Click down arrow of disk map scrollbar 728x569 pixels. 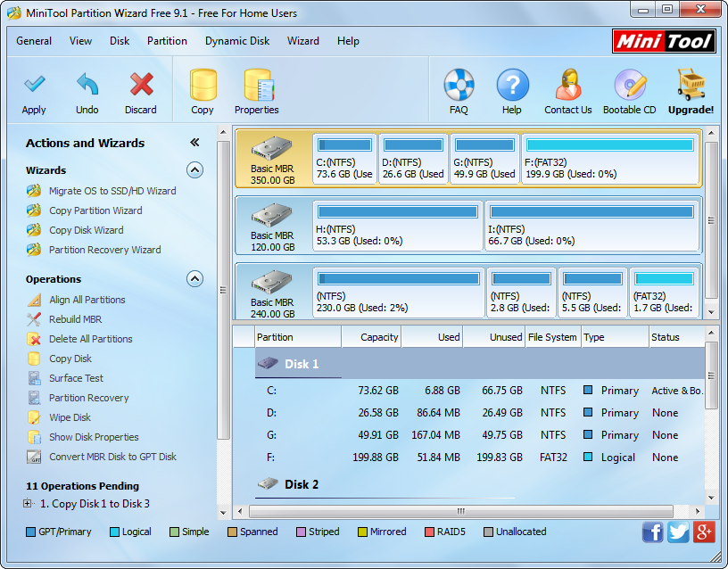711,312
